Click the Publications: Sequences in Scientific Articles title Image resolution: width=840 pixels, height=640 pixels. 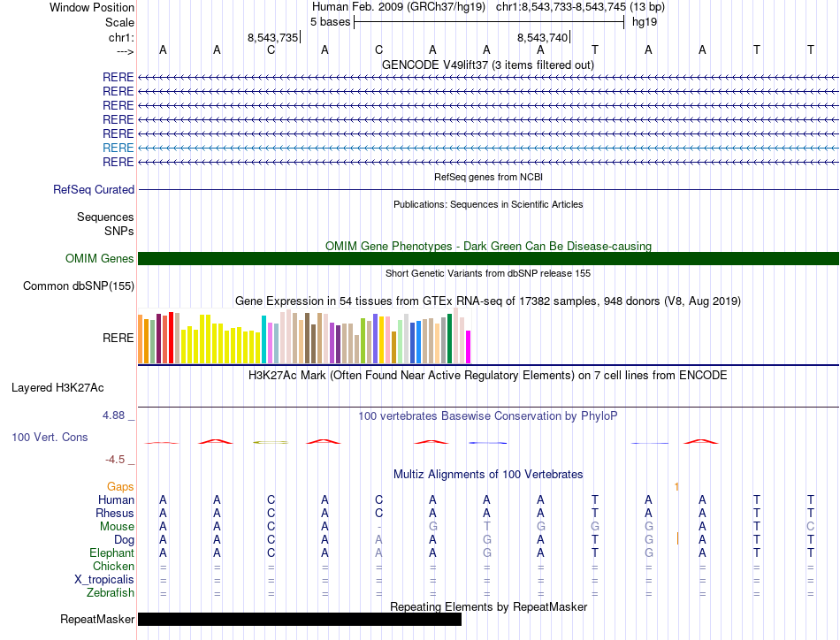[488, 204]
